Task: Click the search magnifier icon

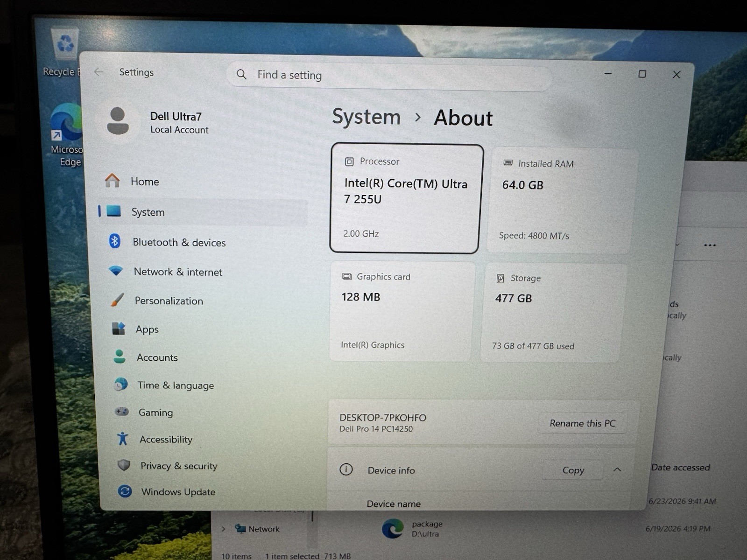Action: [x=241, y=74]
